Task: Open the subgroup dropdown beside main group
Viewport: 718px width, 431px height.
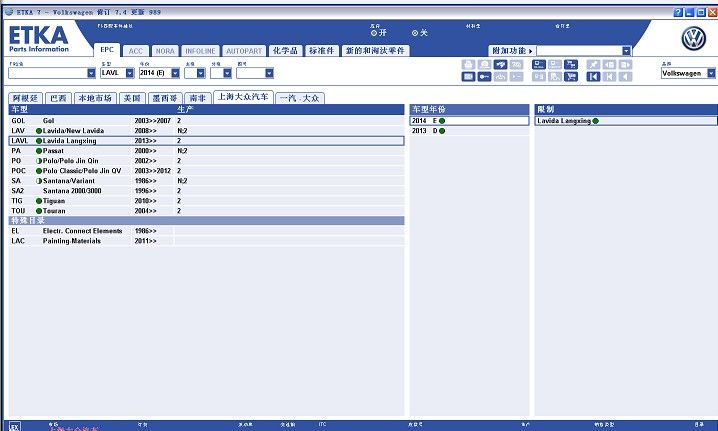Action: pyautogui.click(x=227, y=73)
